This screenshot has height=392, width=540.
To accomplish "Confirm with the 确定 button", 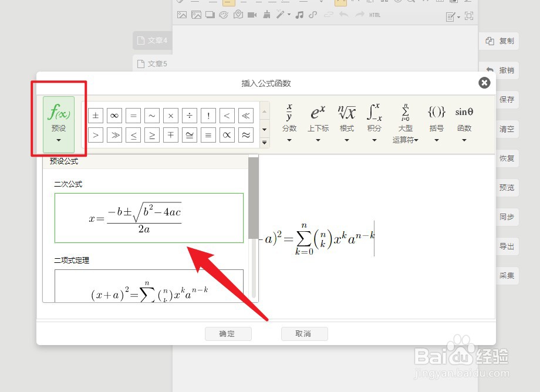I will coord(228,333).
